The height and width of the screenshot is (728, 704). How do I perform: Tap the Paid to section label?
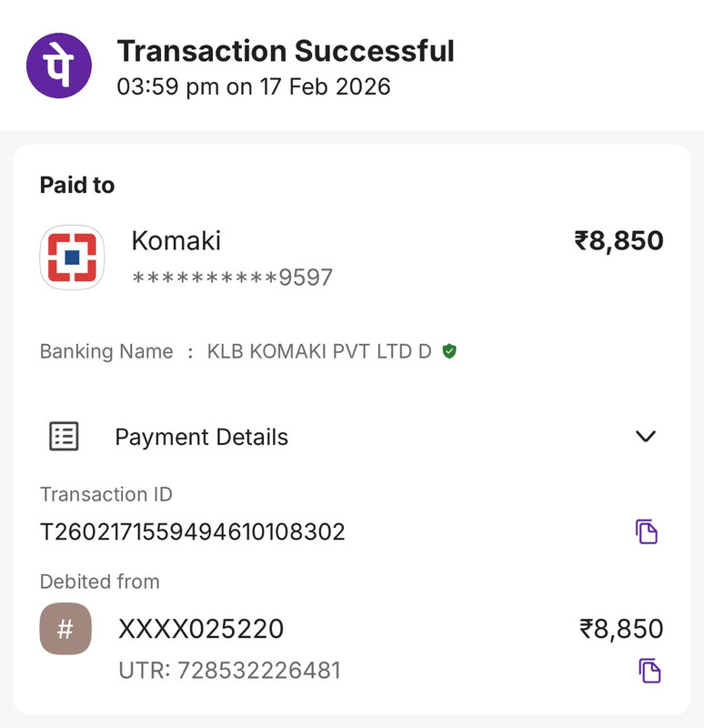tap(77, 186)
